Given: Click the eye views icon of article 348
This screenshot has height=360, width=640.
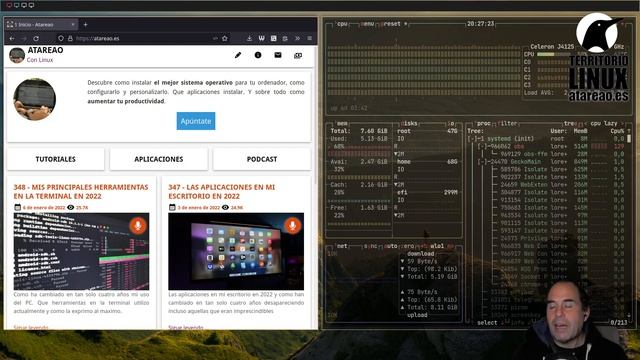Looking at the screenshot, I should tap(71, 207).
